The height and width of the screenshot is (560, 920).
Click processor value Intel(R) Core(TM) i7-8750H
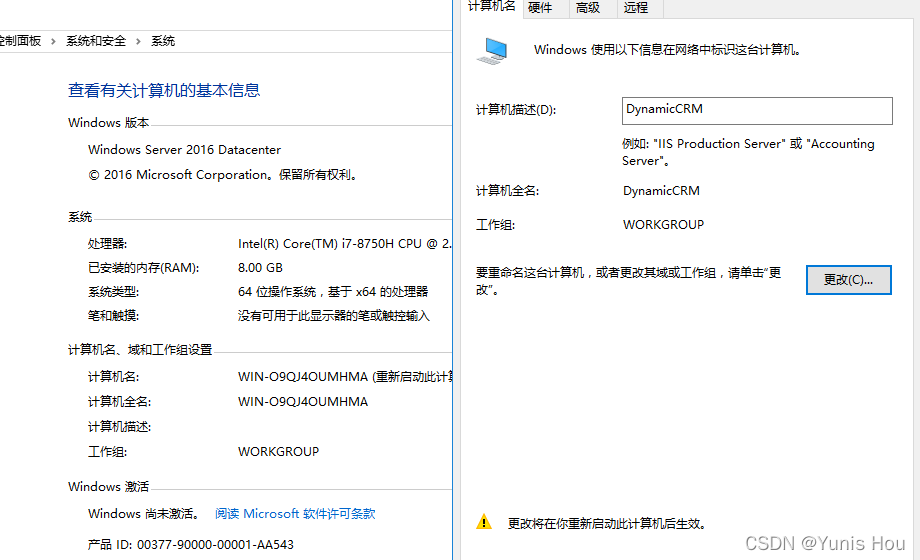pyautogui.click(x=345, y=244)
